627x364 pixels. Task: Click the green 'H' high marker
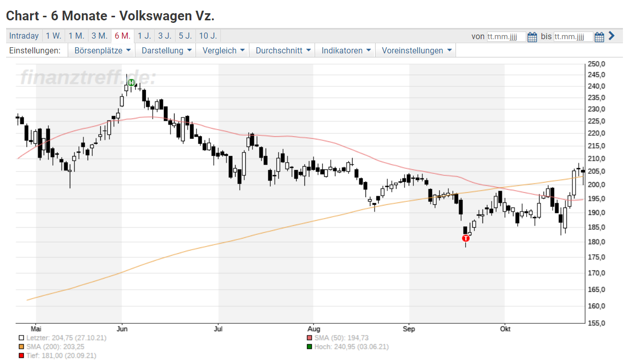131,82
